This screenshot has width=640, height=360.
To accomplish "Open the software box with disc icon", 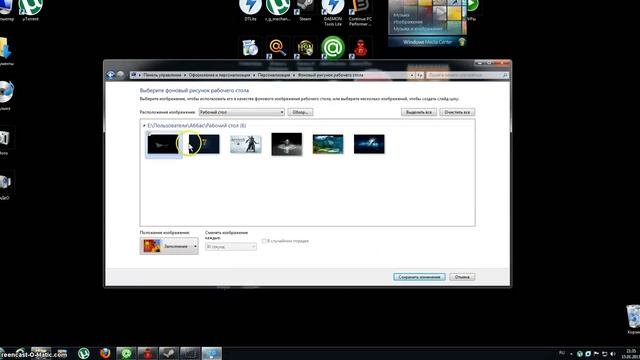I will coord(250,48).
